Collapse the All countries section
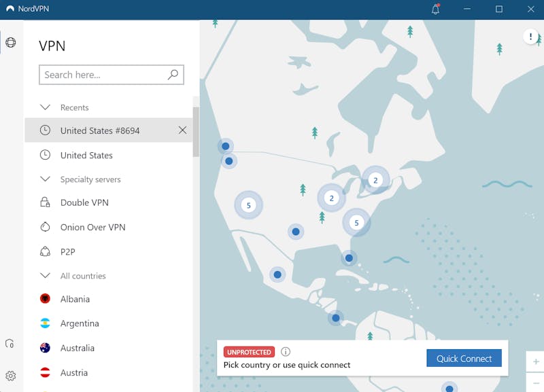Viewport: 544px width, 392px height. pos(45,276)
